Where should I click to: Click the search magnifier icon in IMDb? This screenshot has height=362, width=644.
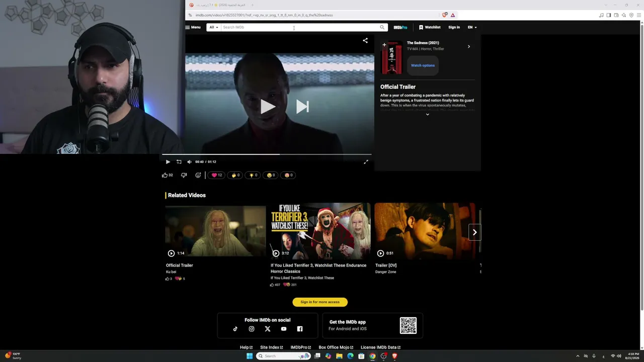tap(382, 27)
